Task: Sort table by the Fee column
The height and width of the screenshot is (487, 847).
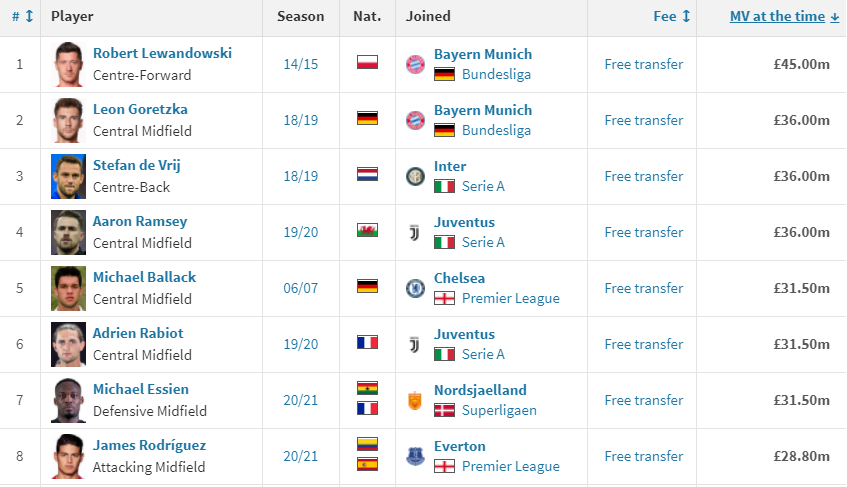Action: pyautogui.click(x=672, y=16)
